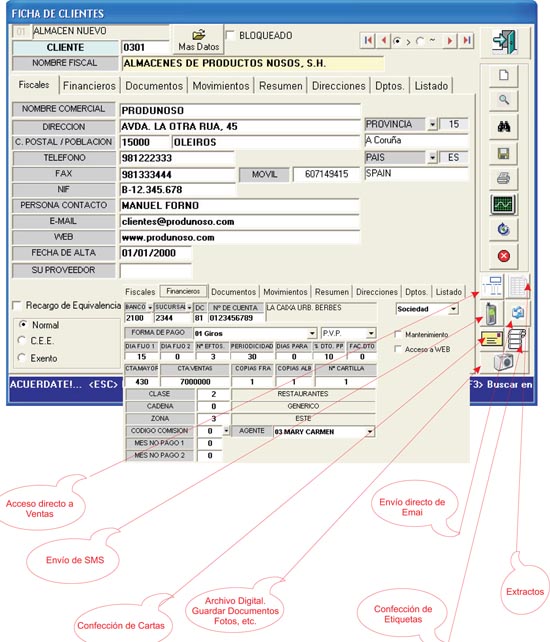
Task: Click the blue circular refresh icon
Action: (x=503, y=229)
